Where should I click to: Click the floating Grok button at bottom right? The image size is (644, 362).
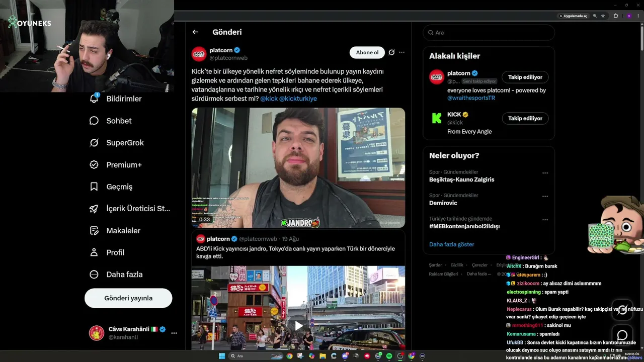coord(622,310)
